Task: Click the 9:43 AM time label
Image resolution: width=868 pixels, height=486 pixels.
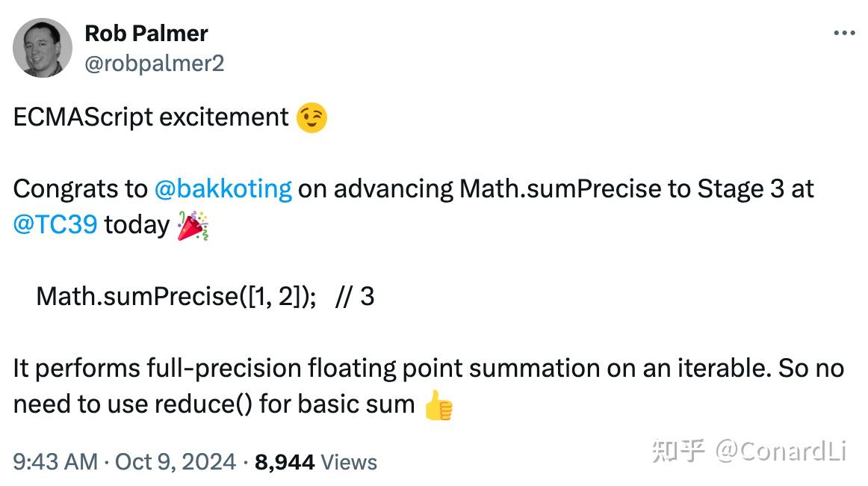Action: click(x=54, y=462)
